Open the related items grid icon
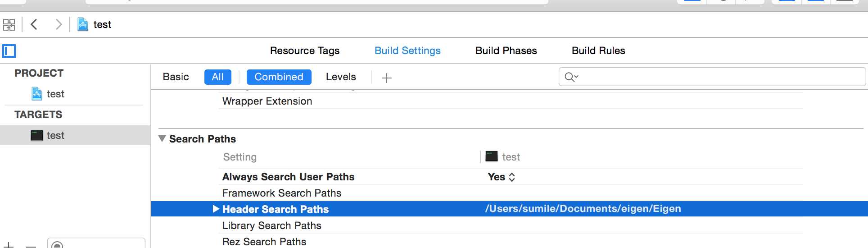 click(9, 24)
